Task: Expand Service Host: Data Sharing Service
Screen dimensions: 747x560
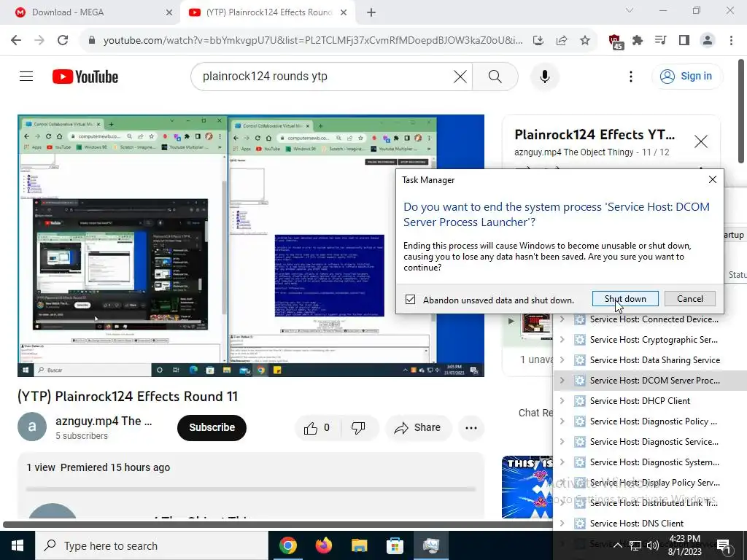Action: [562, 360]
